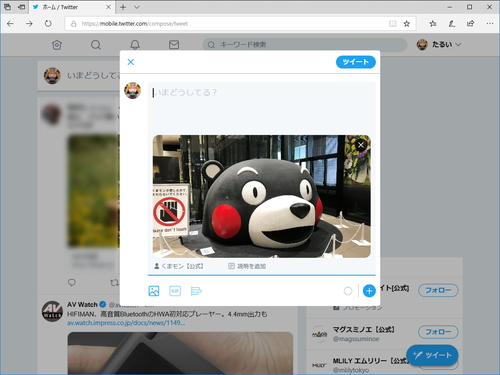The image size is (500, 375).
Task: Go forward in the browser
Action: [x=29, y=24]
